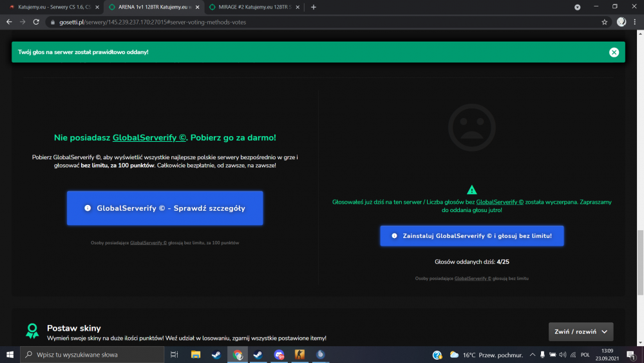Click the site padlock security icon
644x363 pixels.
tap(53, 22)
